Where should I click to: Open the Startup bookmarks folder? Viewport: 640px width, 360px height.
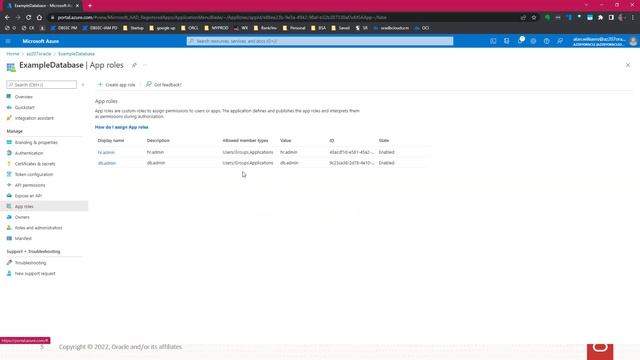tap(133, 28)
